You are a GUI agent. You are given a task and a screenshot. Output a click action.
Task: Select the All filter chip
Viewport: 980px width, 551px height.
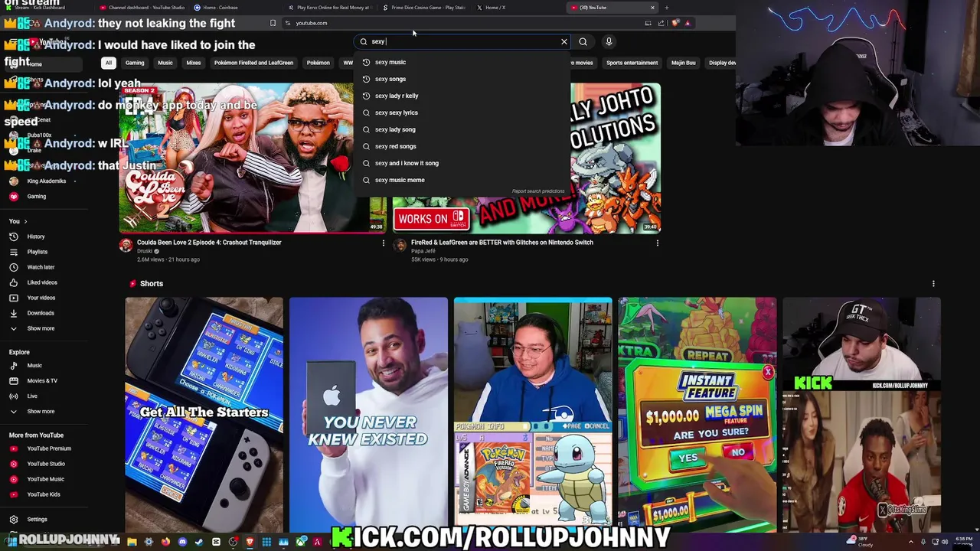click(x=109, y=63)
